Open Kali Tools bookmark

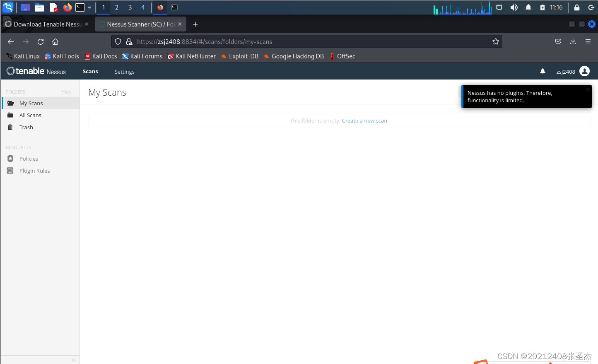62,56
